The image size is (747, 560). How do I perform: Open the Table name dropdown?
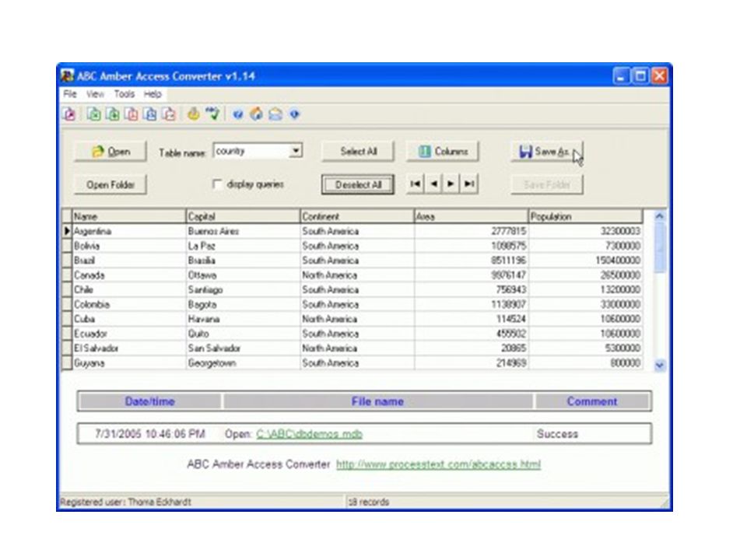296,151
